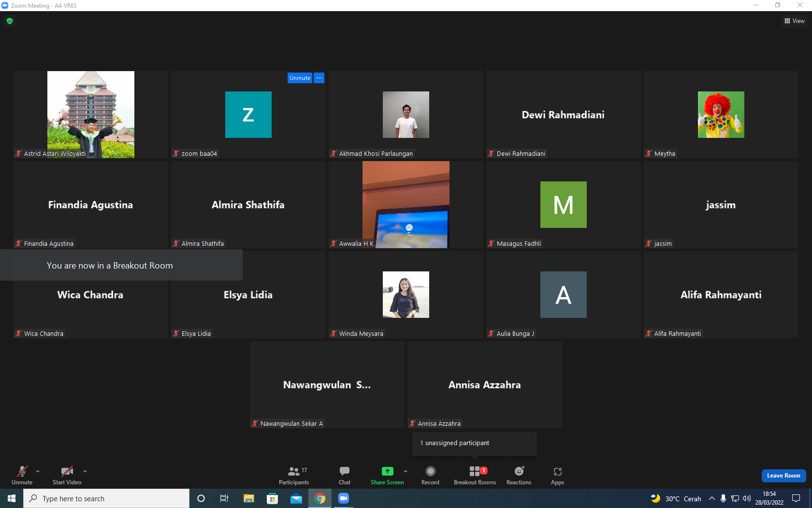
Task: Click the Leave Room button
Action: [x=783, y=476]
